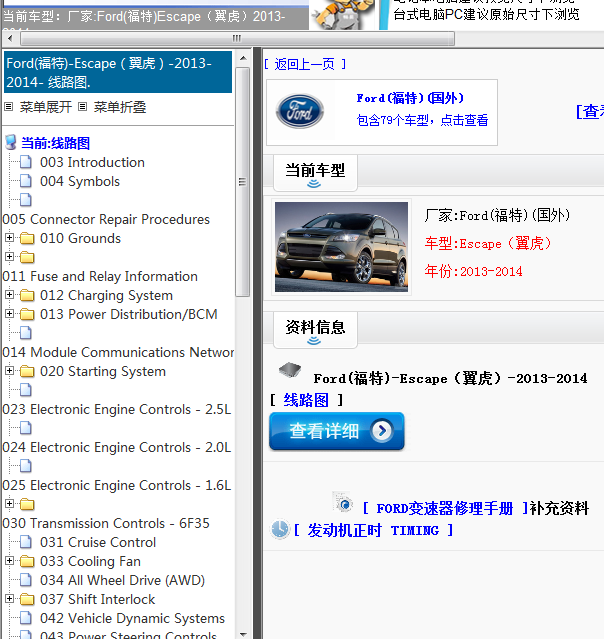The image size is (604, 639).
Task: Open the 线路图 link
Action: tap(306, 400)
